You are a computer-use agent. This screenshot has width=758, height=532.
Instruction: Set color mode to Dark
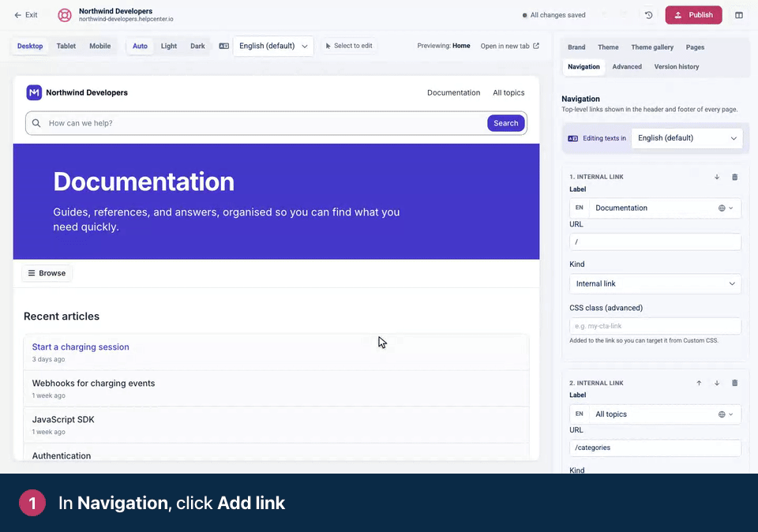click(197, 46)
